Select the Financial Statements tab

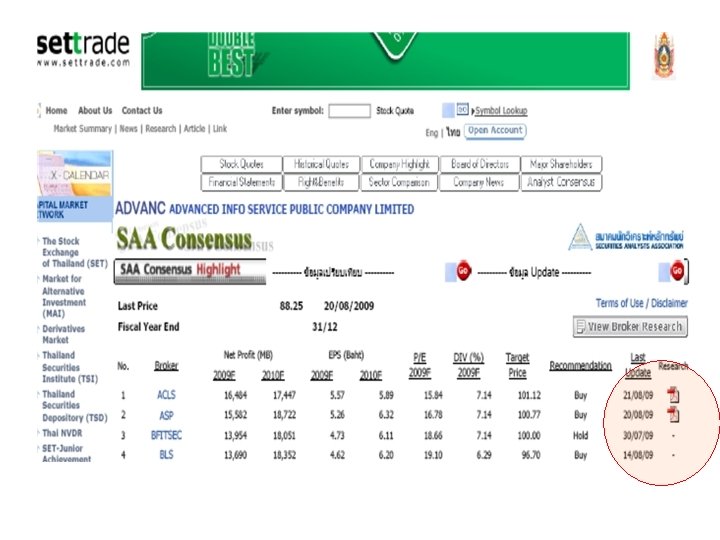pyautogui.click(x=242, y=182)
